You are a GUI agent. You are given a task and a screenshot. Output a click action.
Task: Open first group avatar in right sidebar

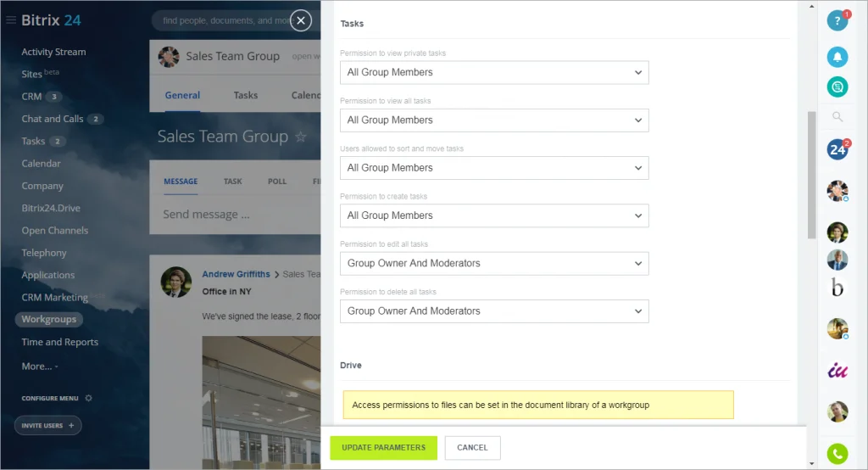[x=837, y=191]
